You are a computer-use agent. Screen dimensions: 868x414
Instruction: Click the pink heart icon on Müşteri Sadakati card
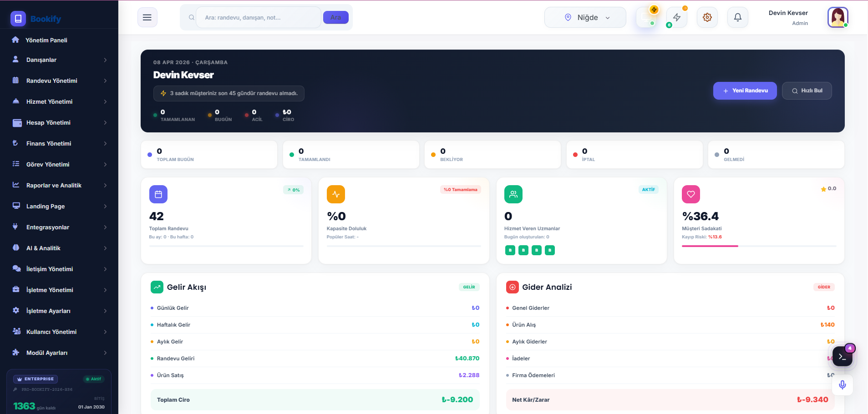coord(690,194)
